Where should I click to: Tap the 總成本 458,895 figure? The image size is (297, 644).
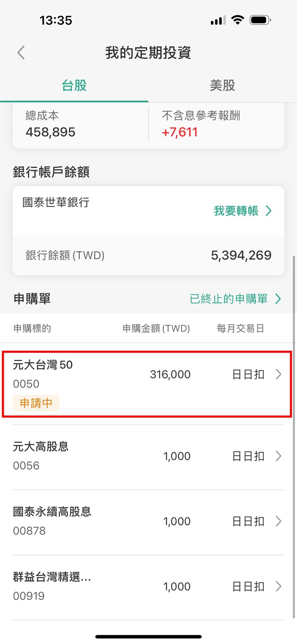click(50, 132)
